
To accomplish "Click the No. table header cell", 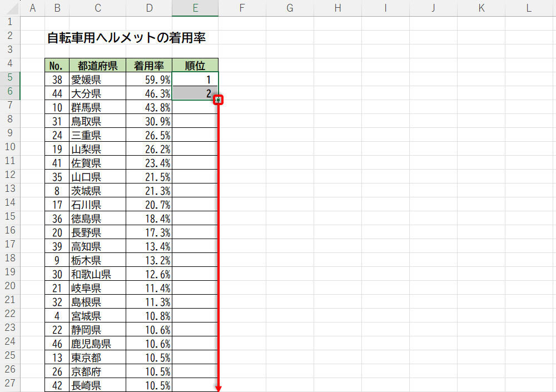I will [57, 66].
